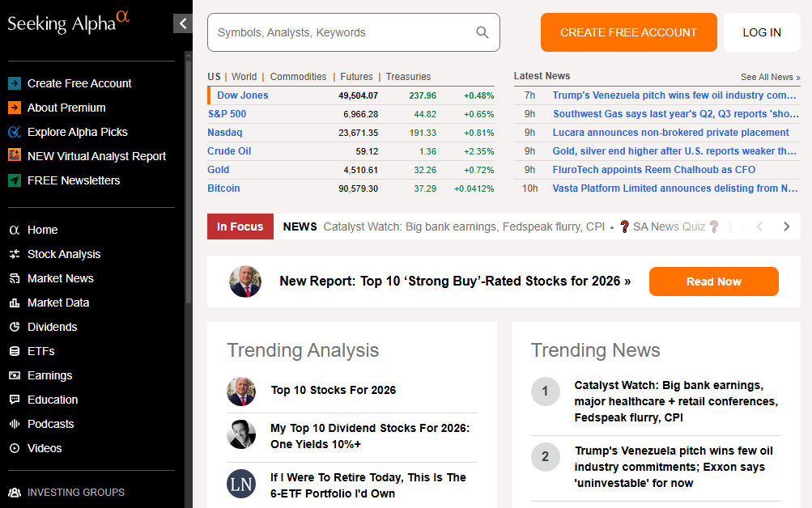Advance the In Focus news with right arrow

tap(785, 226)
